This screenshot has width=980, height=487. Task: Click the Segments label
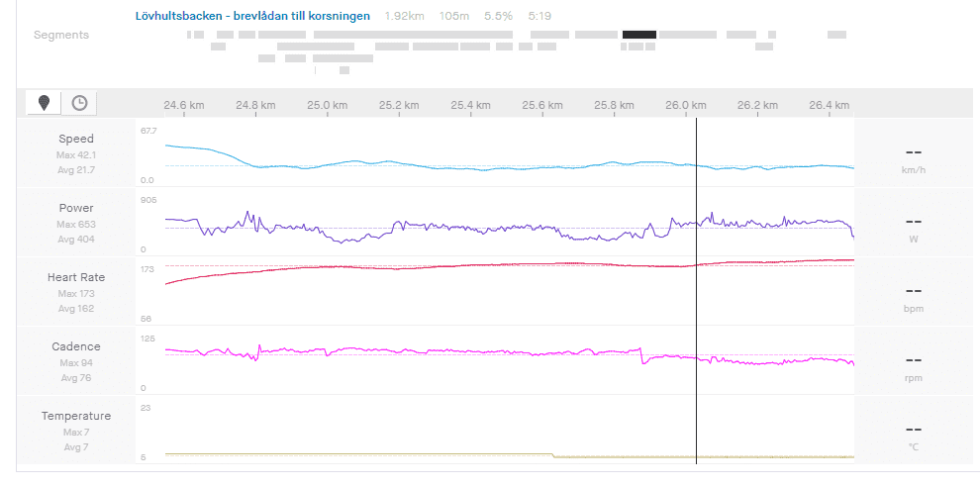61,35
